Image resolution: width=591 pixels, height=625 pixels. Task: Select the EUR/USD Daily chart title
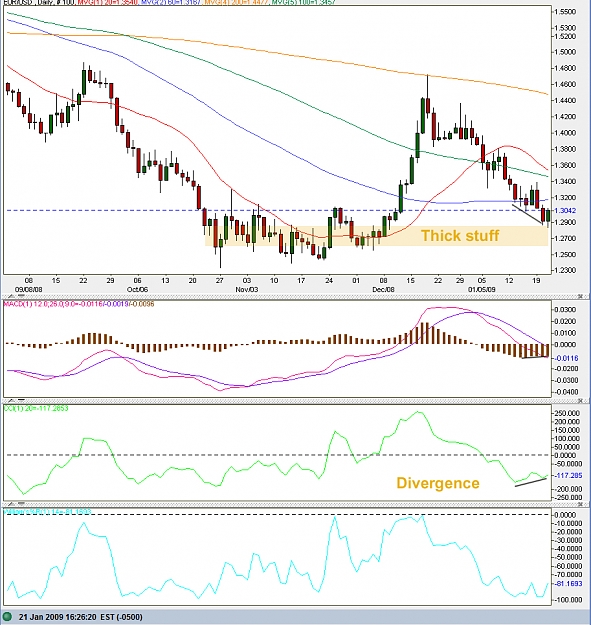tap(40, 2)
